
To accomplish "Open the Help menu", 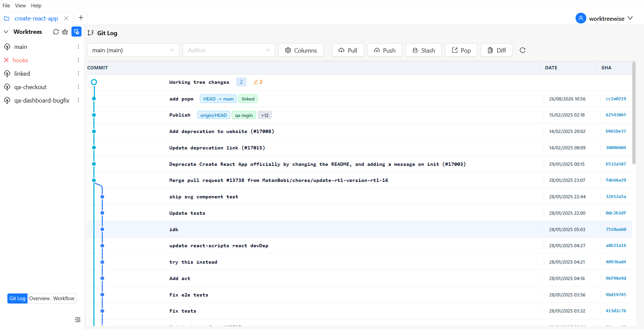I will coord(36,6).
